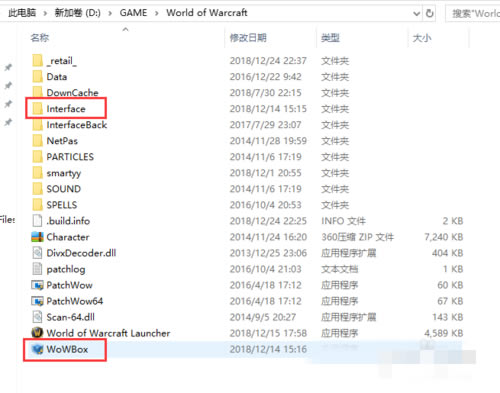
Task: Expand the chevron after 此电脑 breadcrumb
Action: [x=45, y=13]
